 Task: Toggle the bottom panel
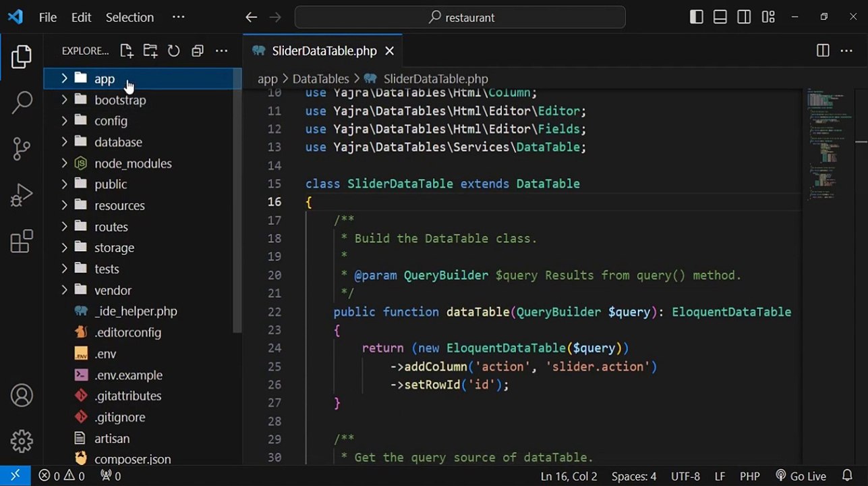pos(720,17)
